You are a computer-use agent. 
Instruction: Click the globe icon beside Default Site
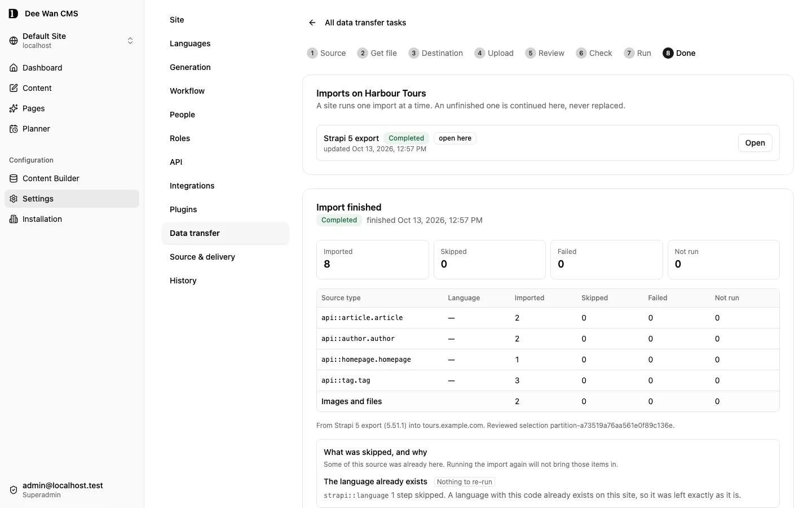(x=14, y=41)
